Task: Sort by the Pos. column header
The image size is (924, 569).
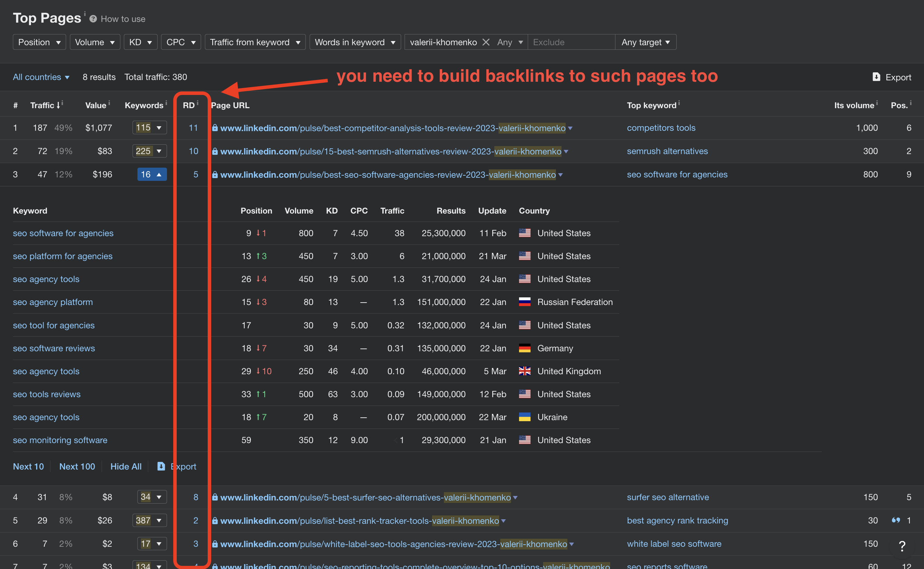Action: [x=899, y=105]
